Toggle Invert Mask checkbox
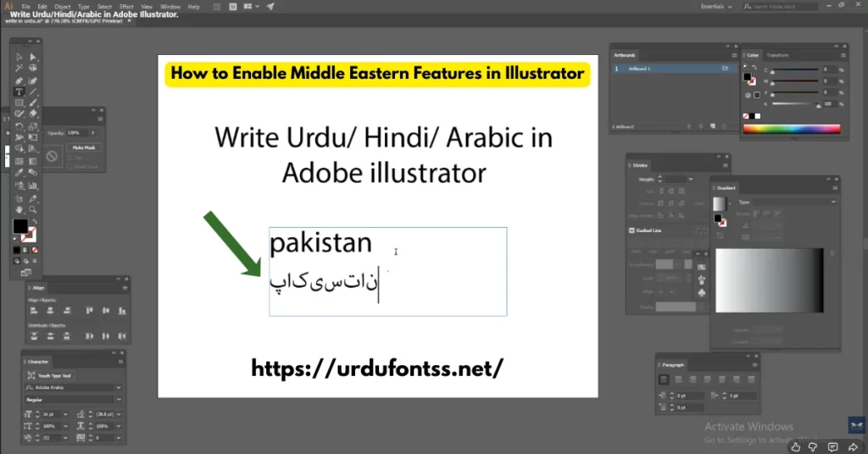868x454 pixels. click(x=70, y=167)
